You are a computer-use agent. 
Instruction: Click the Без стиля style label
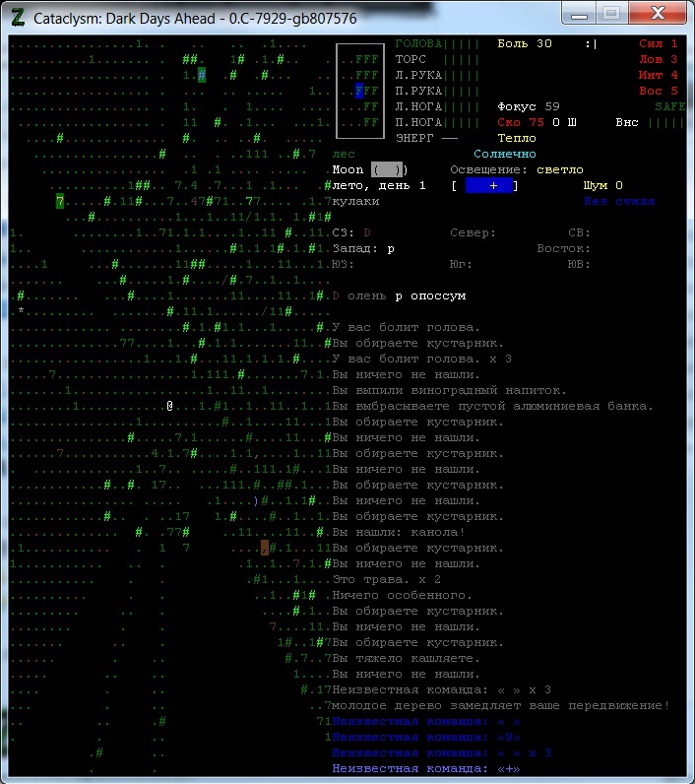(618, 201)
